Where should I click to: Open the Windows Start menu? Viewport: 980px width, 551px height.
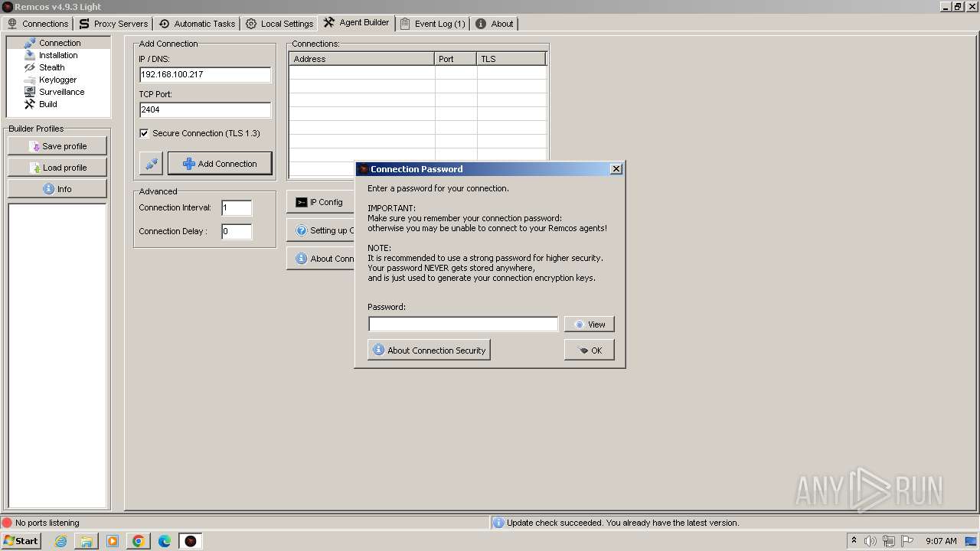[21, 541]
